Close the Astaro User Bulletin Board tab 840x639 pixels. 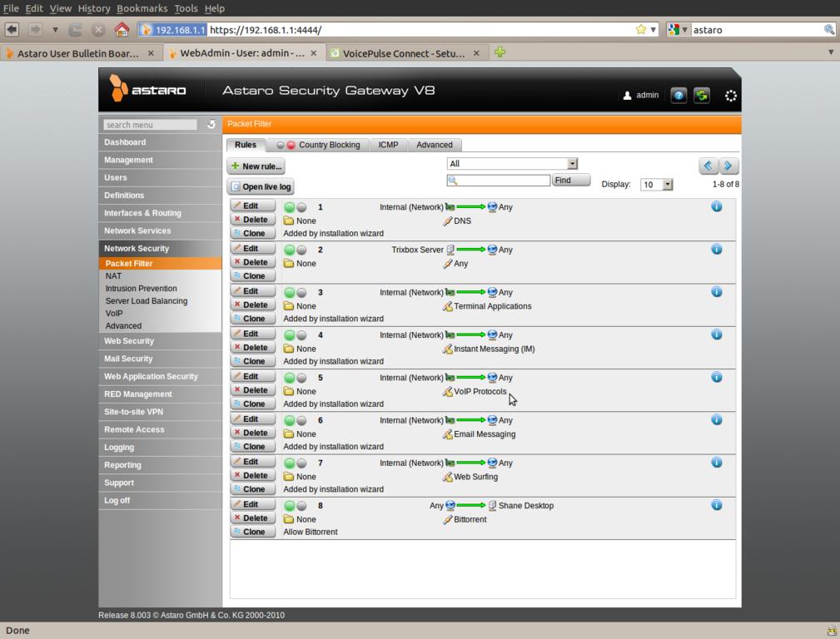151,53
